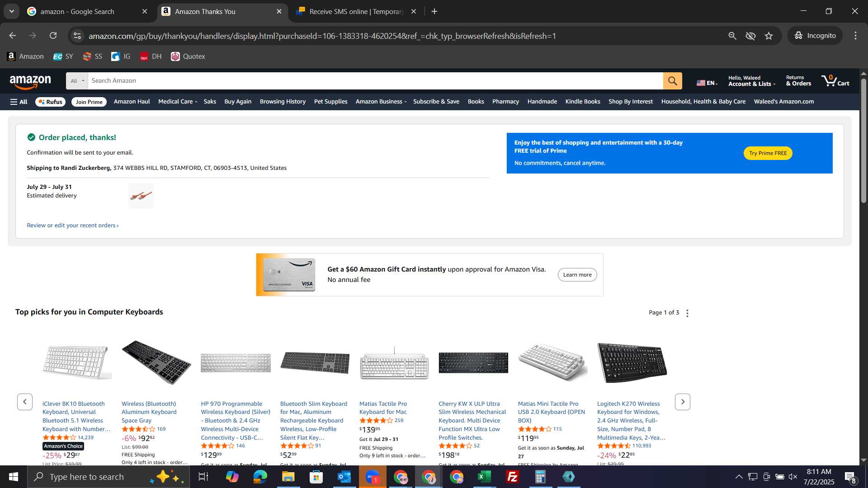Click the ordered cable product thumbnail

click(141, 196)
